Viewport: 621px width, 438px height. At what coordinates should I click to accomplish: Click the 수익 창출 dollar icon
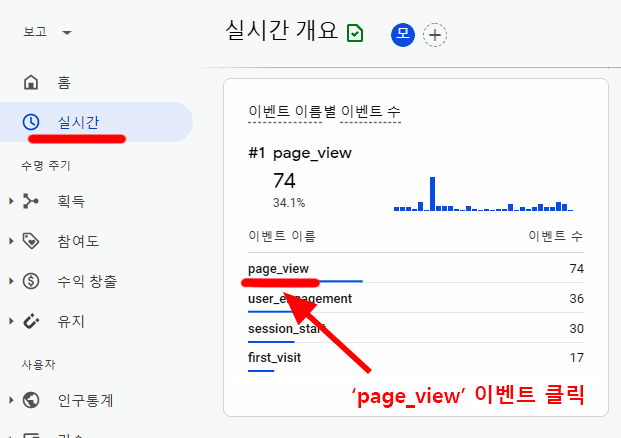31,281
